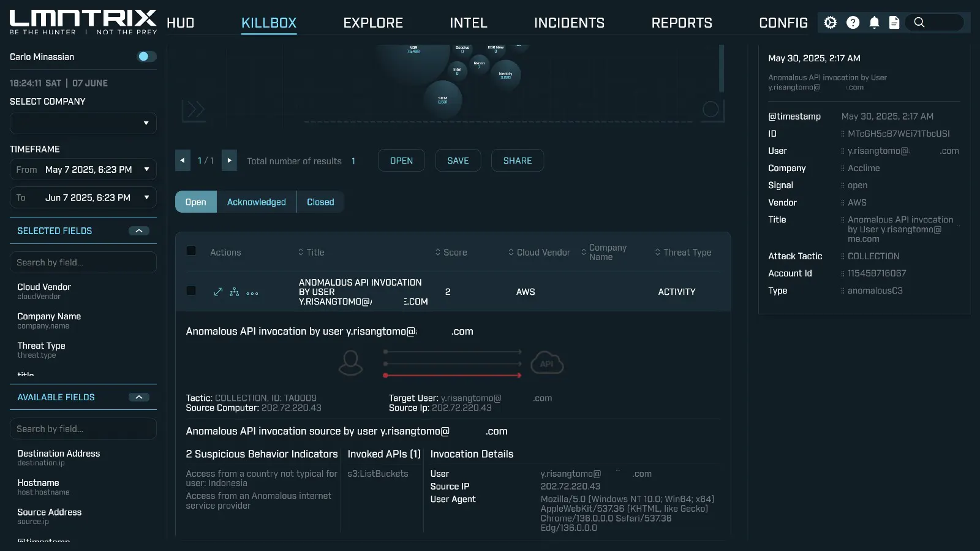980x551 pixels.
Task: Sort table by Score column
Action: pyautogui.click(x=451, y=253)
